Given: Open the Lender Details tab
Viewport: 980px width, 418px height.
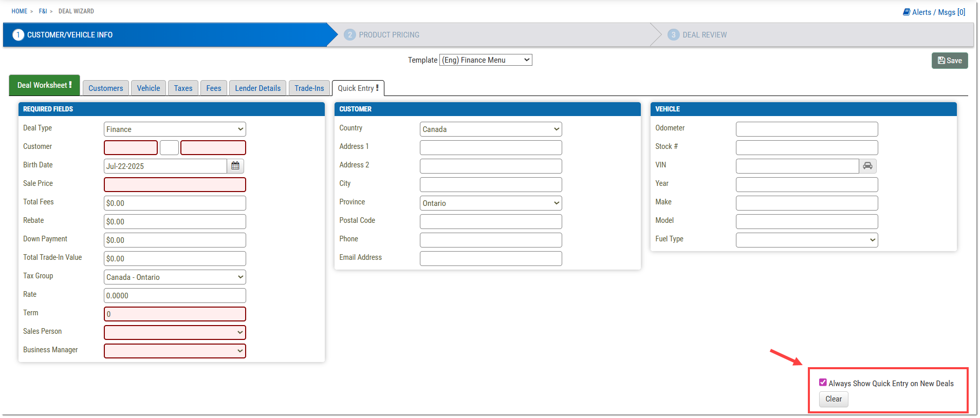Looking at the screenshot, I should [x=258, y=88].
